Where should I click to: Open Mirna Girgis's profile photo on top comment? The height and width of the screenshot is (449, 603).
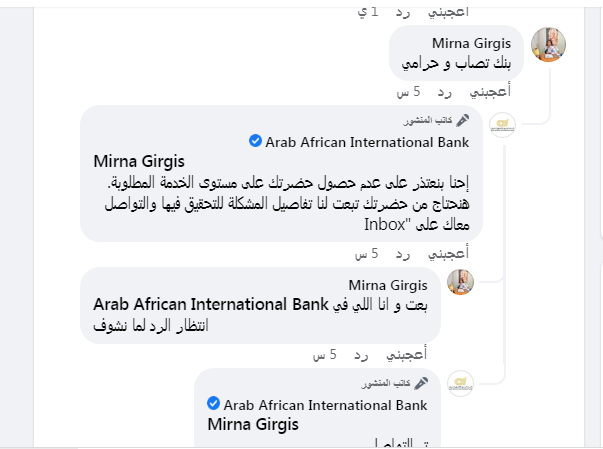pyautogui.click(x=548, y=46)
